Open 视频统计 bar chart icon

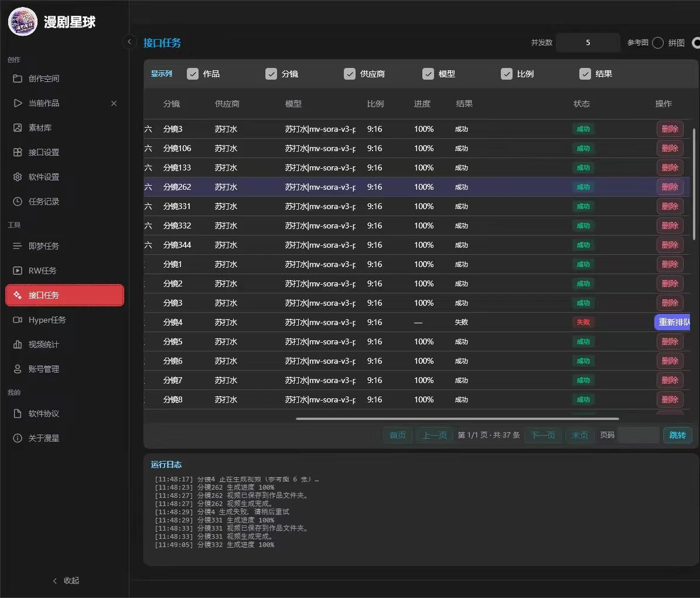tap(18, 344)
